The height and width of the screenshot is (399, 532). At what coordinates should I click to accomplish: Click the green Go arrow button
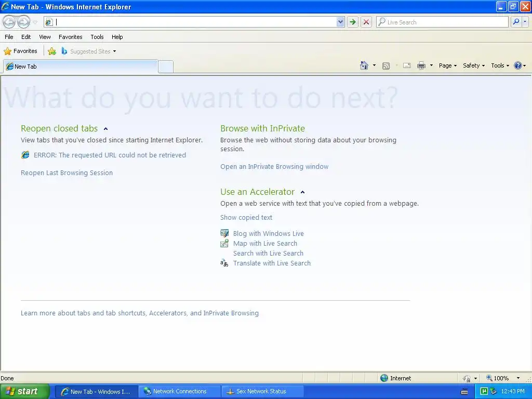353,22
